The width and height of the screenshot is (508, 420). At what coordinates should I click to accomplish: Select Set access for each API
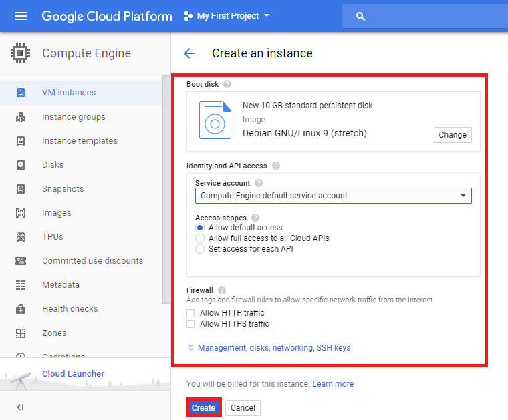click(200, 249)
